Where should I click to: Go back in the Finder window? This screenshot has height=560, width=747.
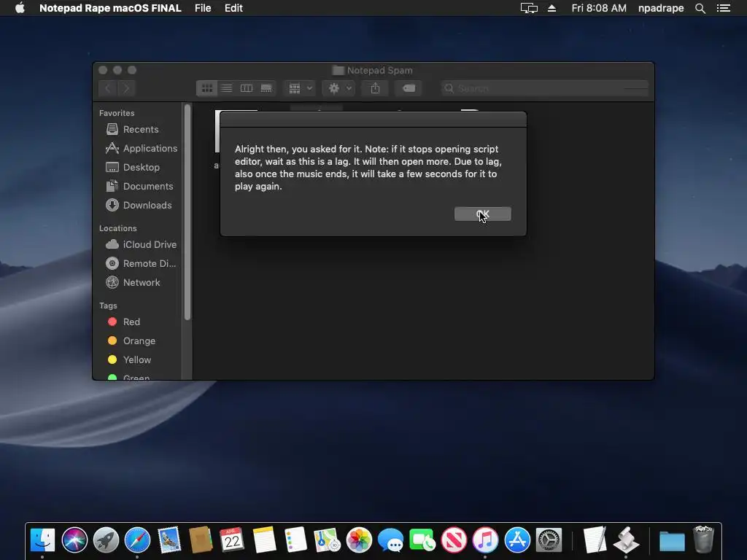click(108, 88)
